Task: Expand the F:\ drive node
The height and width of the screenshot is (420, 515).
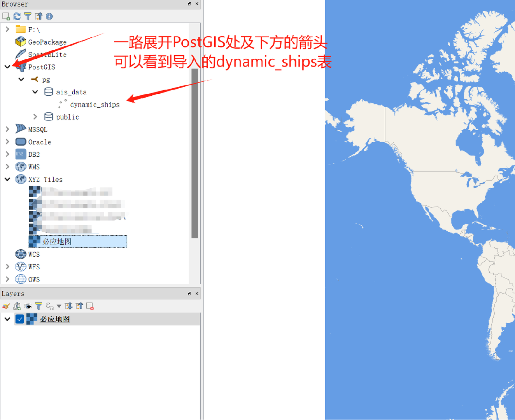Action: tap(7, 30)
